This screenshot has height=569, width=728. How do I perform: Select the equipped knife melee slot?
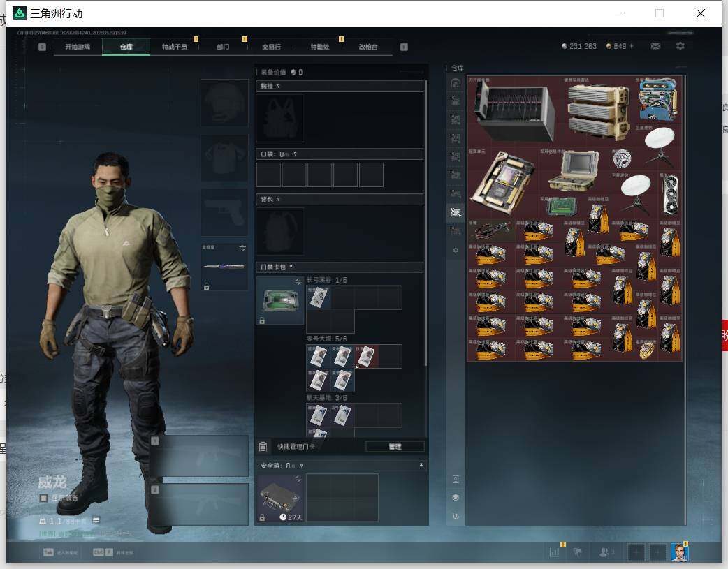pos(224,267)
